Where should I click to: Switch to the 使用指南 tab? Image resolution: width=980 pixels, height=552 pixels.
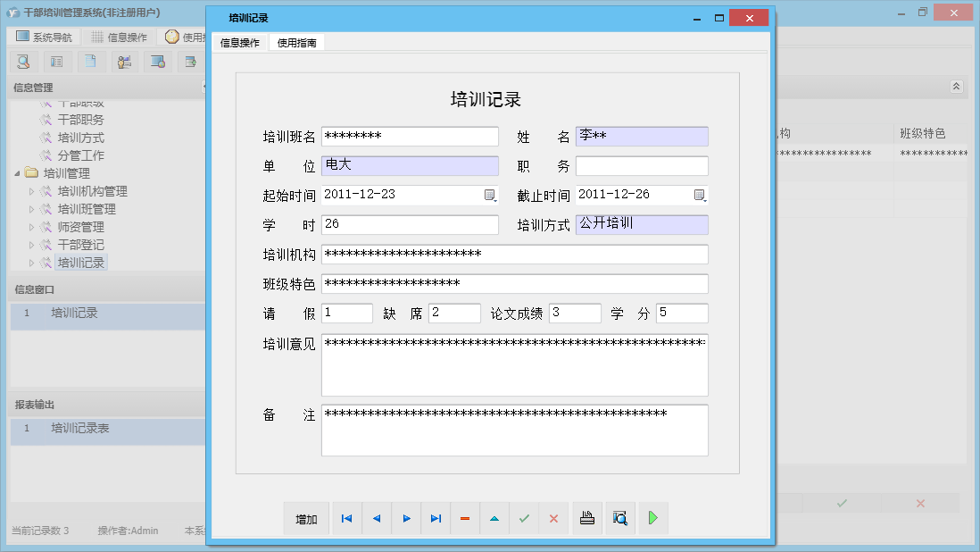pyautogui.click(x=296, y=42)
